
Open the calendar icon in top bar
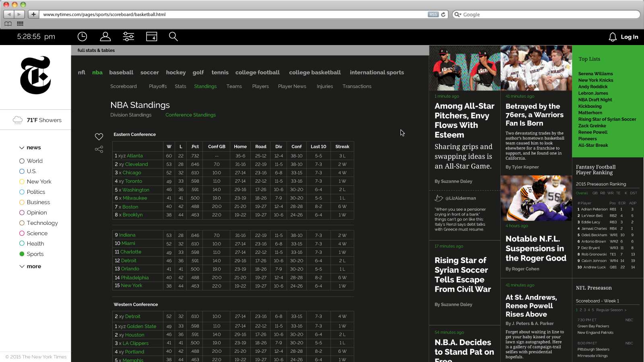[152, 37]
